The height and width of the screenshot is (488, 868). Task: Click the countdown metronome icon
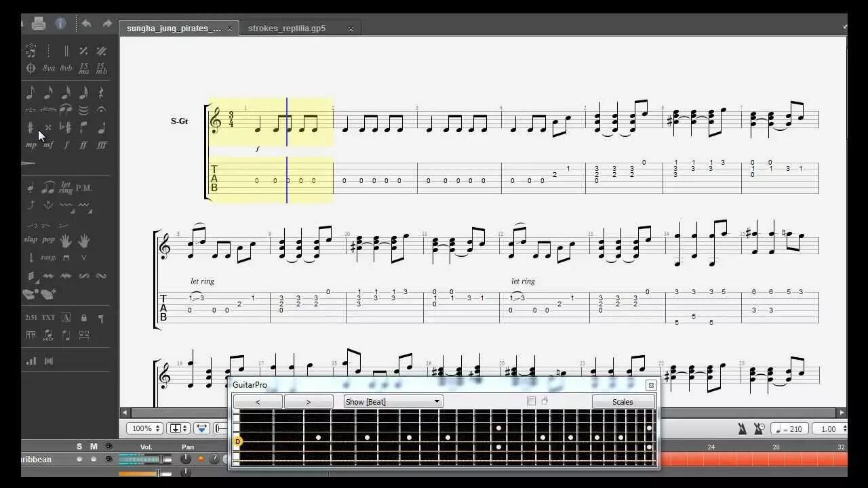759,428
